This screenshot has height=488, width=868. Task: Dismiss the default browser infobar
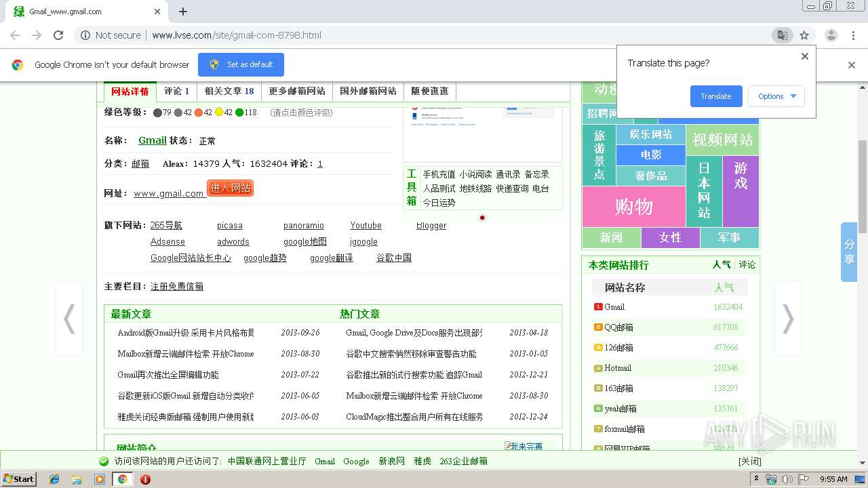pyautogui.click(x=852, y=65)
